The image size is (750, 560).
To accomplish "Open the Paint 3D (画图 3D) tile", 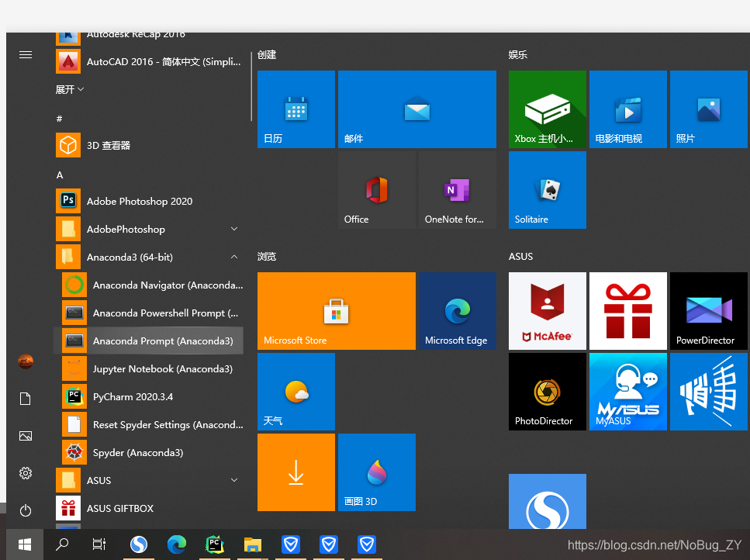I will (377, 472).
